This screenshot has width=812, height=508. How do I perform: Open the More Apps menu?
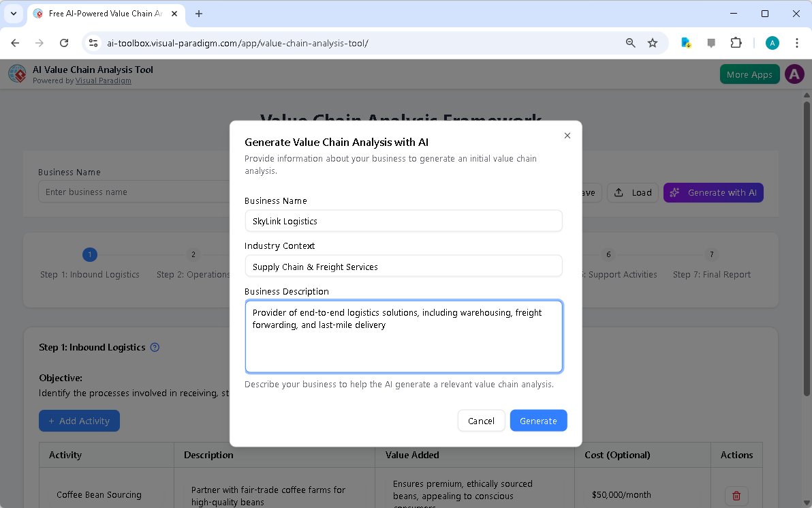tap(749, 74)
